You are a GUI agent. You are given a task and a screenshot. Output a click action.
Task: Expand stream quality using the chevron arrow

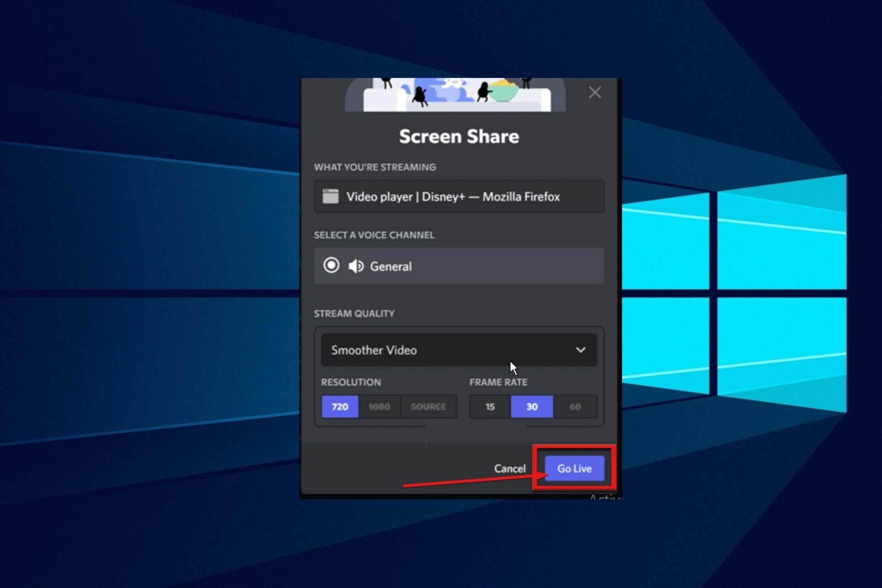(581, 350)
